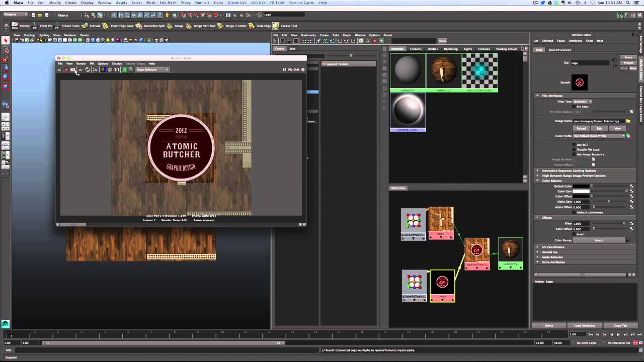Open the Filter Type Quadratic dropdown
The height and width of the screenshot is (362, 644).
[x=583, y=102]
